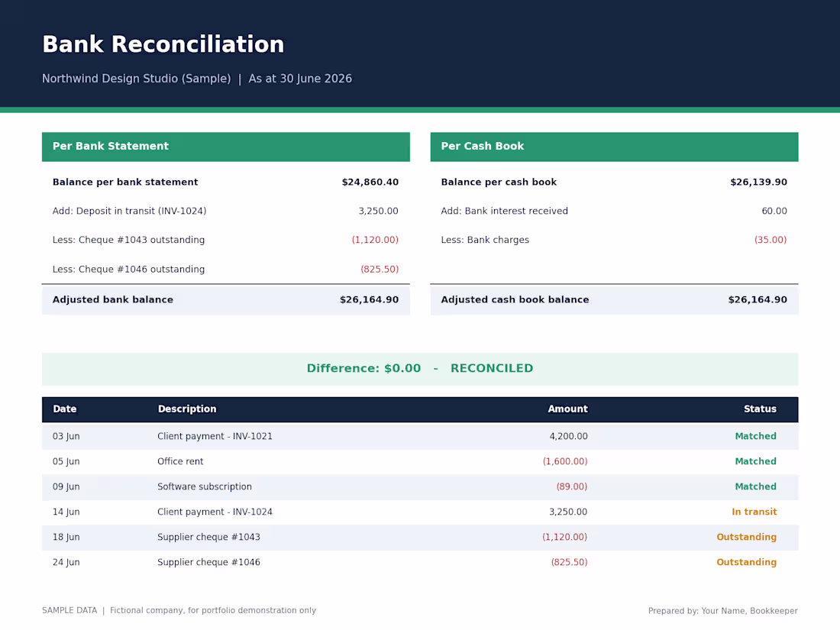Select the 14 Jun date cell
The image size is (840, 630).
click(x=66, y=512)
